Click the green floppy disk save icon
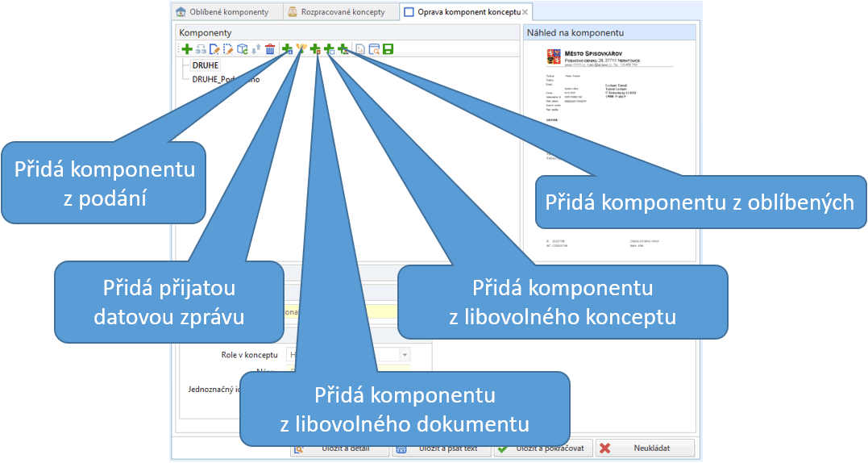The height and width of the screenshot is (463, 868). pos(388,49)
